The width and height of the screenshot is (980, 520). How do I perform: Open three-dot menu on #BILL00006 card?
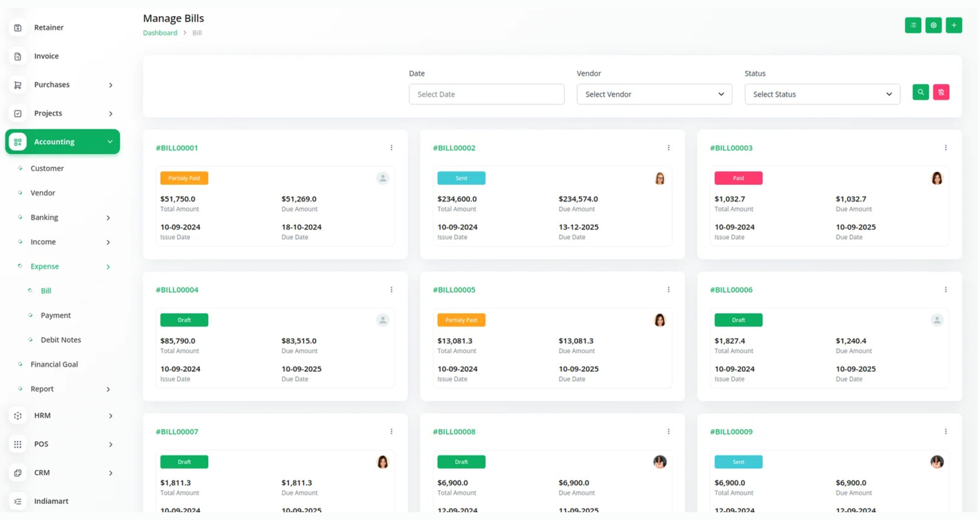(945, 289)
